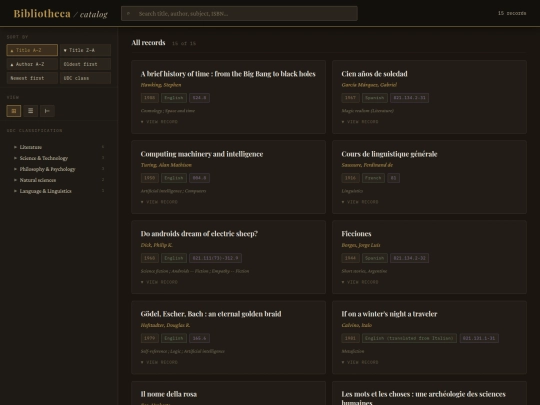
Task: Click the All records heading
Action: point(148,43)
